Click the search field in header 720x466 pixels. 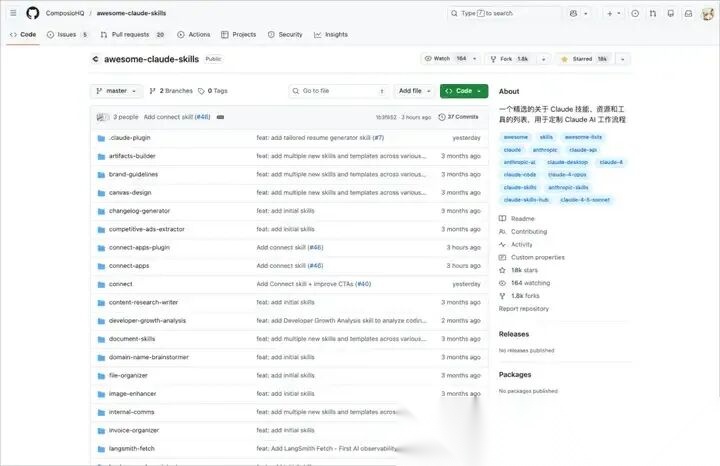503,13
